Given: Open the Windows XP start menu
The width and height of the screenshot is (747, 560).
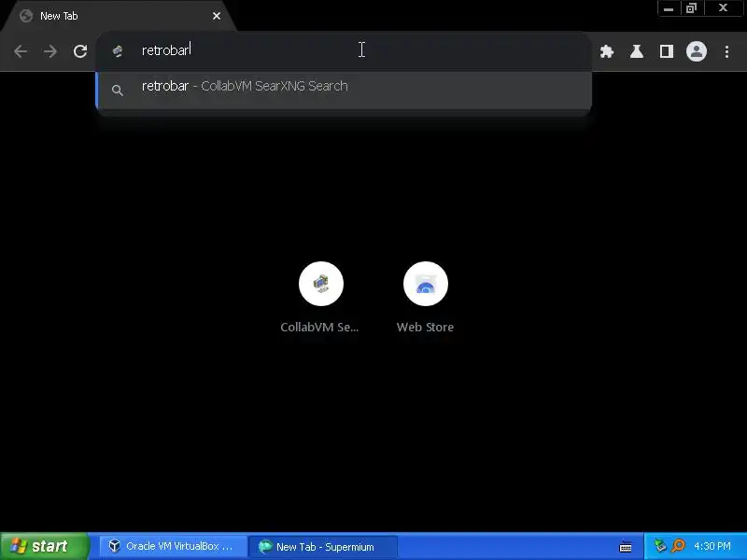Looking at the screenshot, I should [44, 546].
